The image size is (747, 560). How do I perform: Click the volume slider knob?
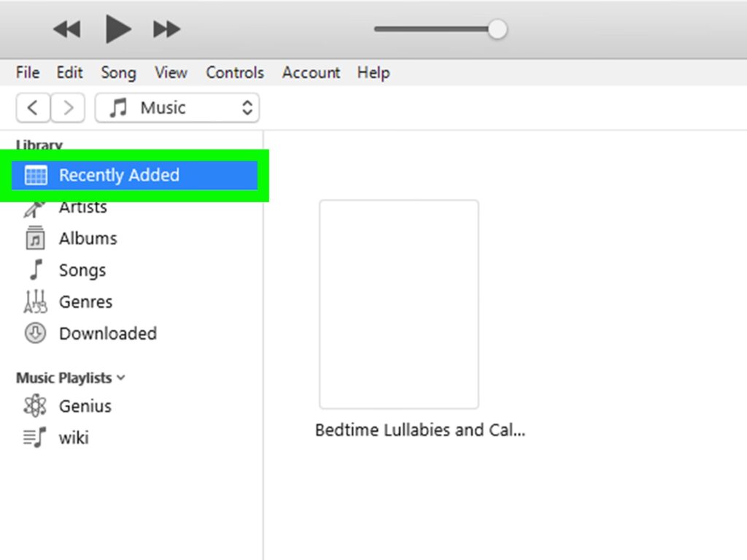pos(497,30)
